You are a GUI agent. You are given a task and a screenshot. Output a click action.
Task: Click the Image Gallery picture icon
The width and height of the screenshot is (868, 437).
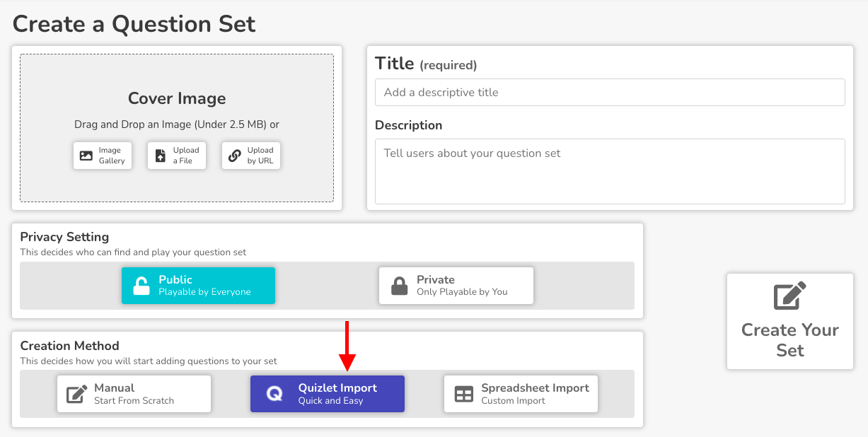[x=86, y=156]
